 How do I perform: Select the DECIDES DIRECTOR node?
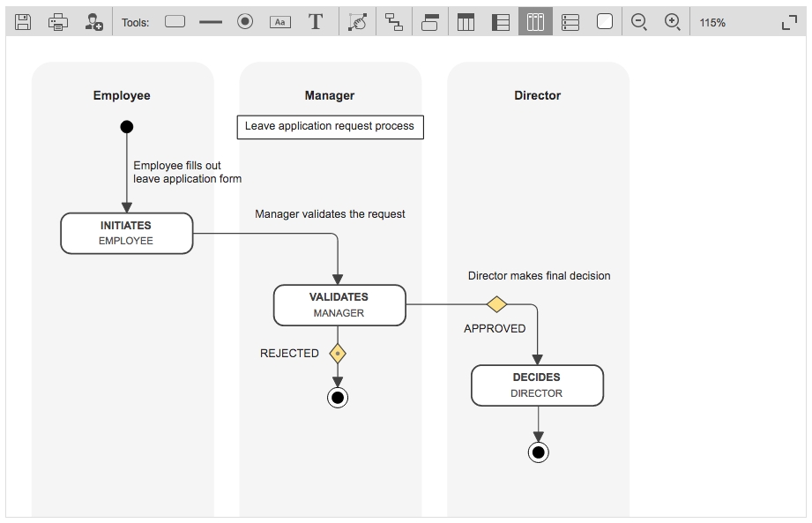tap(537, 385)
